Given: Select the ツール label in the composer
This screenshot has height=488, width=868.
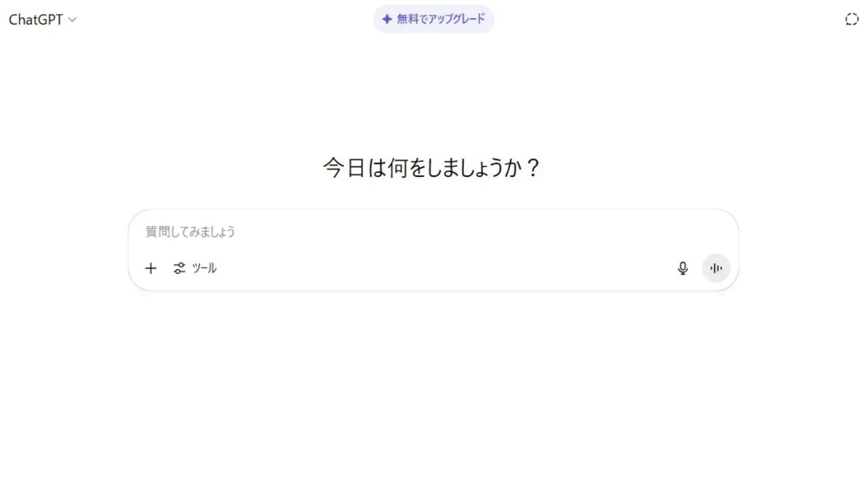Looking at the screenshot, I should point(204,268).
